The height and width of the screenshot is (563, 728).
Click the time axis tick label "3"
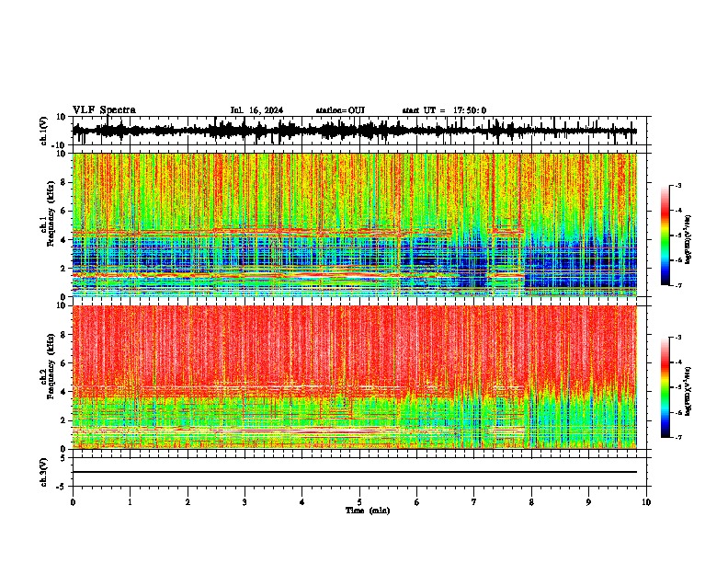[245, 502]
